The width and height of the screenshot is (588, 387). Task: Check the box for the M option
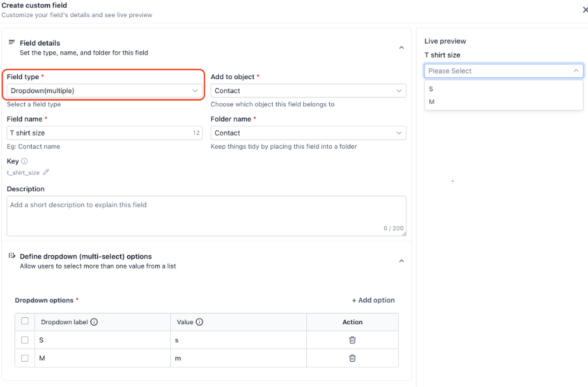pyautogui.click(x=25, y=358)
